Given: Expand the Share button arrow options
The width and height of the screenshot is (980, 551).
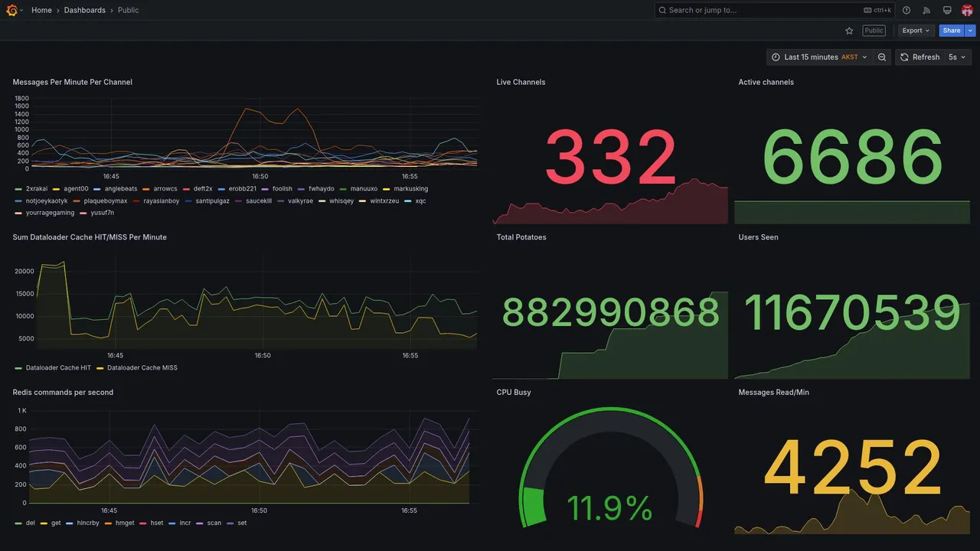Looking at the screenshot, I should click(971, 31).
